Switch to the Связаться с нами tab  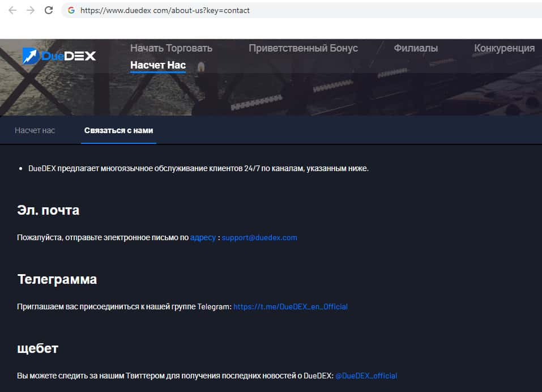(x=118, y=130)
